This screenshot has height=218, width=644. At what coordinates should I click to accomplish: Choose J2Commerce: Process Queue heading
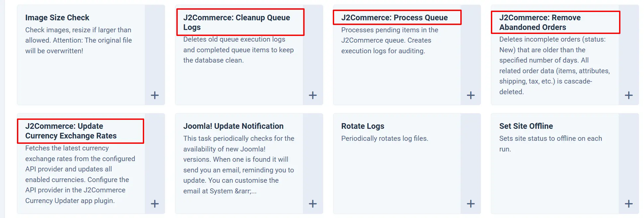pos(395,18)
